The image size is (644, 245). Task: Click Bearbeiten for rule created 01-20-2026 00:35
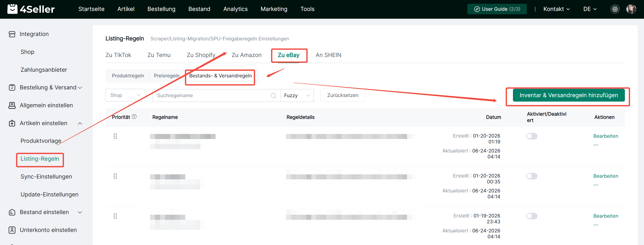pos(606,176)
